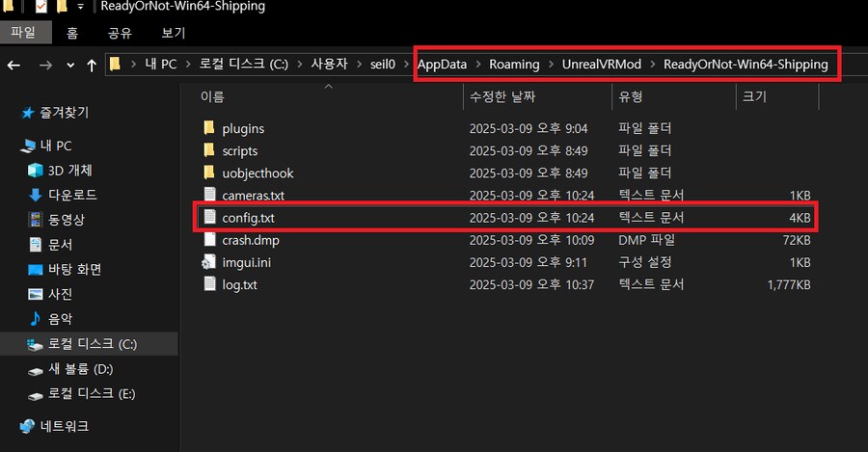Select the plugins folder name
868x452 pixels.
coord(243,129)
